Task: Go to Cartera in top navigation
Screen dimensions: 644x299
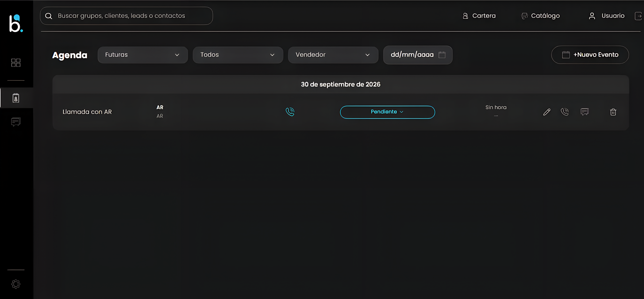Action: tap(479, 16)
